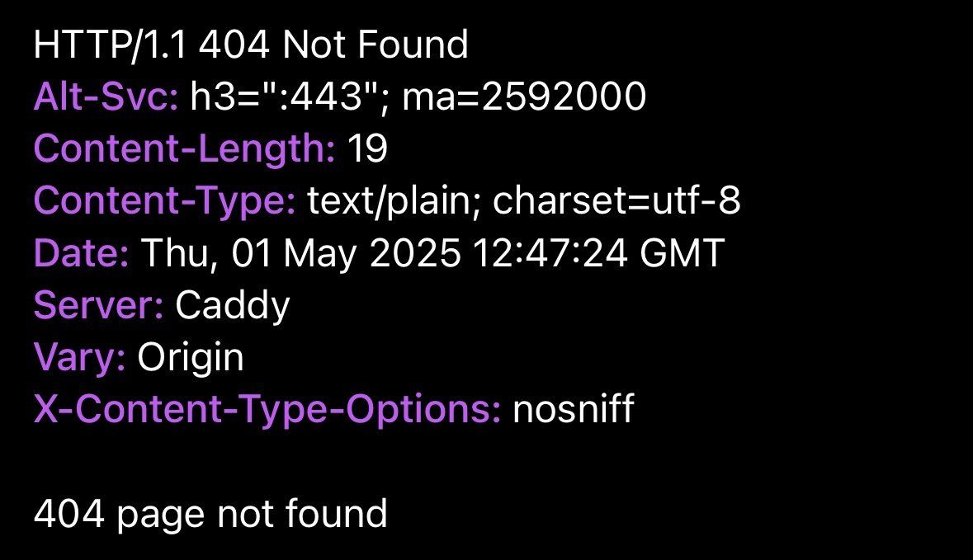
Task: Click the HTTP/1.1 404 Not Found status line
Action: coord(251,45)
